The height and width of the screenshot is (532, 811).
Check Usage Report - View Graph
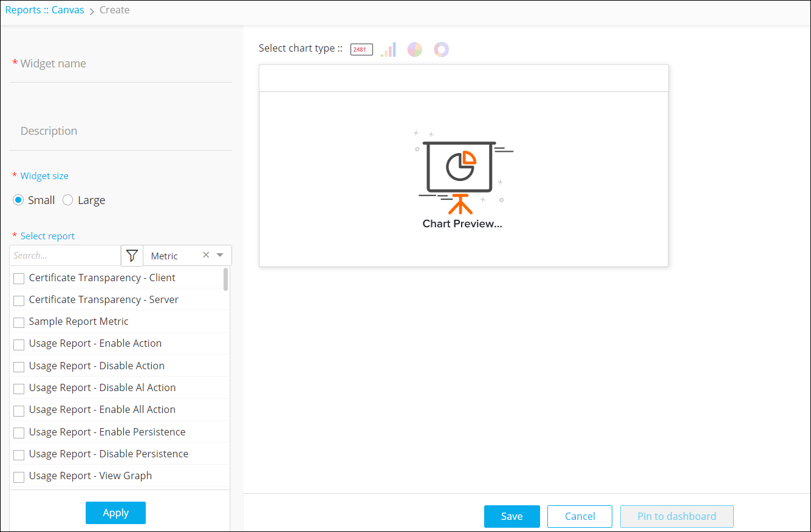click(x=19, y=477)
